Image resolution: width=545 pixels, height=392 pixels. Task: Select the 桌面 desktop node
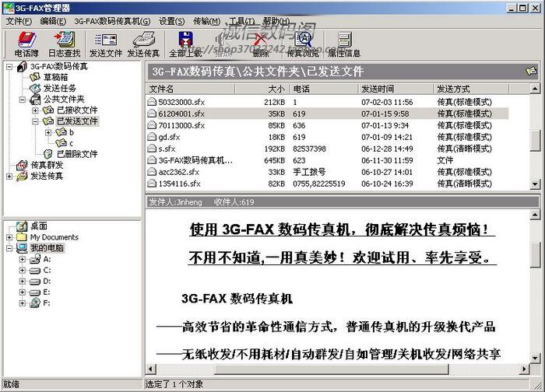point(39,226)
